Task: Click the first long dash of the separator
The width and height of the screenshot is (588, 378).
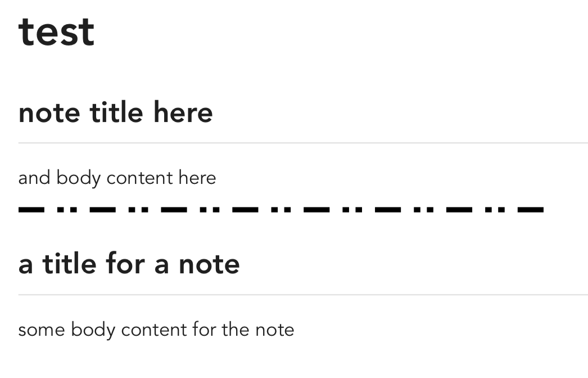Action: click(31, 209)
